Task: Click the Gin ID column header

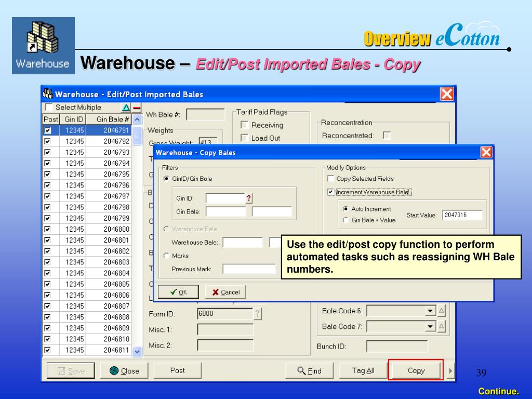Action: tap(73, 119)
